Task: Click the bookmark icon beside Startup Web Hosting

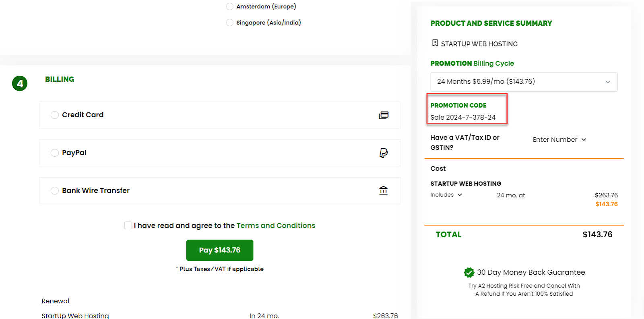Action: click(x=435, y=43)
